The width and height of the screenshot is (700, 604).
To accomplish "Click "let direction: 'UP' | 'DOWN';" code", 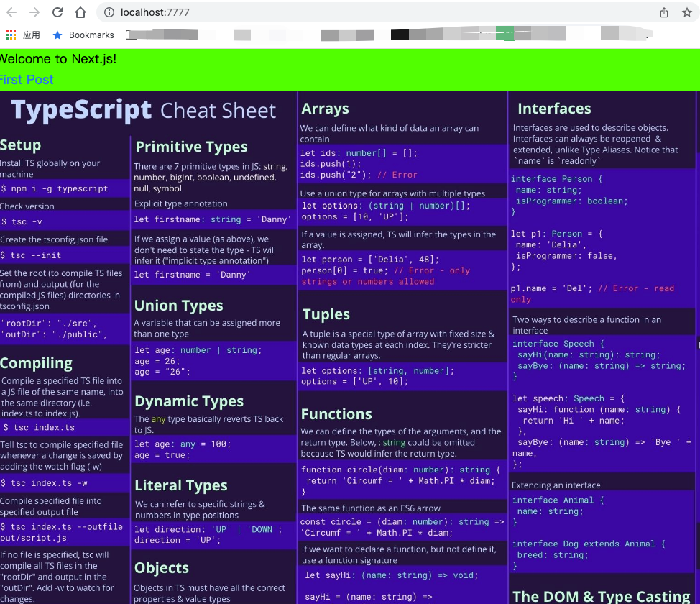I will tap(208, 529).
